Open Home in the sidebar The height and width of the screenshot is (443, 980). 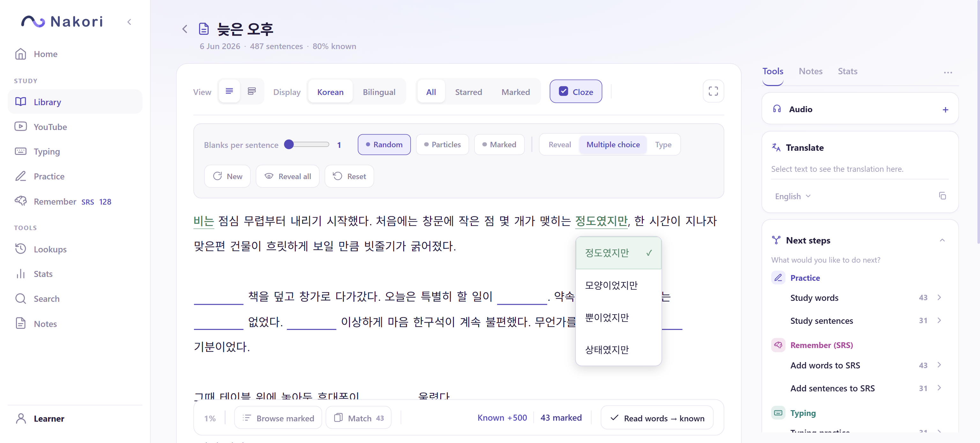point(75,54)
